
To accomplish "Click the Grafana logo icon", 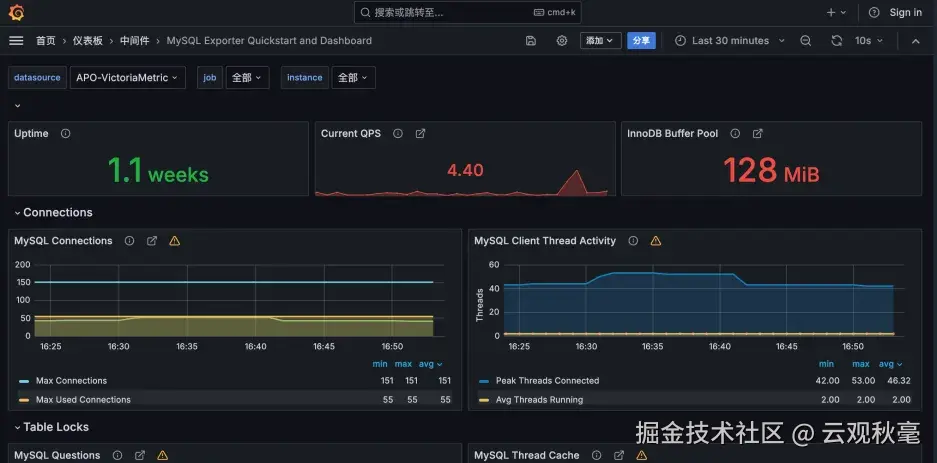I will (16, 12).
